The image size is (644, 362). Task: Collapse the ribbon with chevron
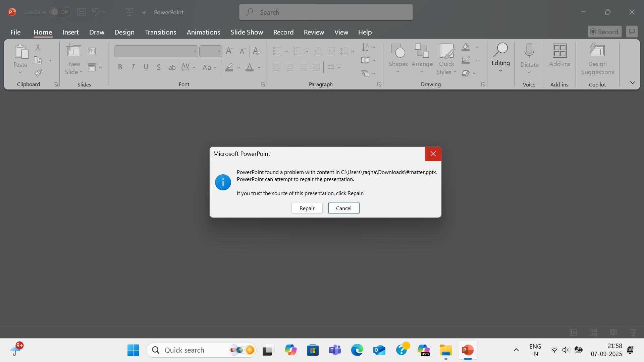pyautogui.click(x=632, y=82)
